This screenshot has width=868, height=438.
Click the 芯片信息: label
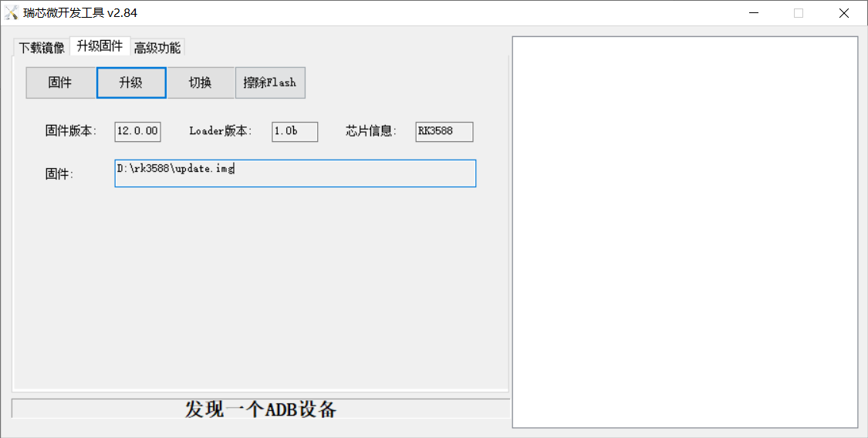coord(371,132)
